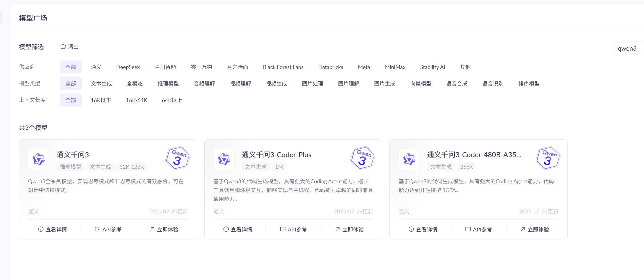Viewport: 644px width, 280px height.
Task: Click the clear filter trash icon
Action: (x=63, y=46)
